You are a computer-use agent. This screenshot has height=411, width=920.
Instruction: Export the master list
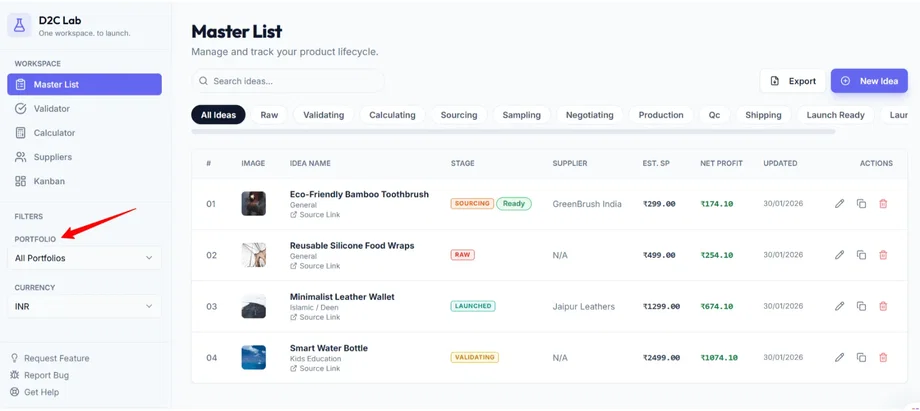point(793,81)
